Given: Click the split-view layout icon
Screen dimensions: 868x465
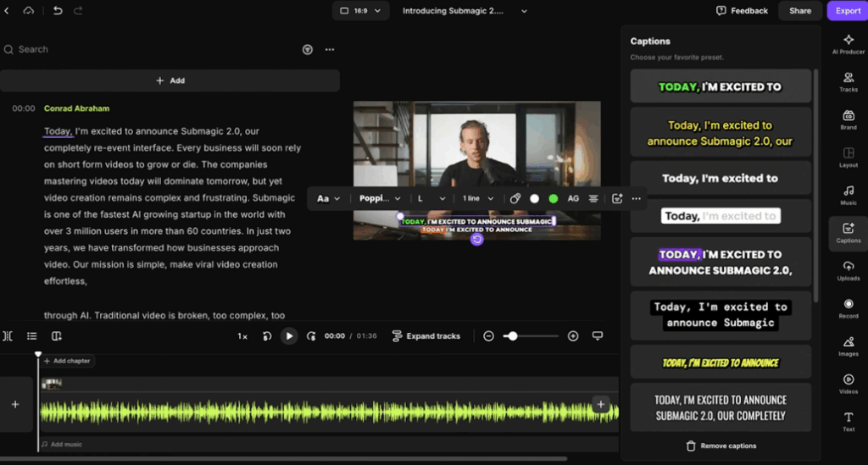Looking at the screenshot, I should (x=57, y=336).
